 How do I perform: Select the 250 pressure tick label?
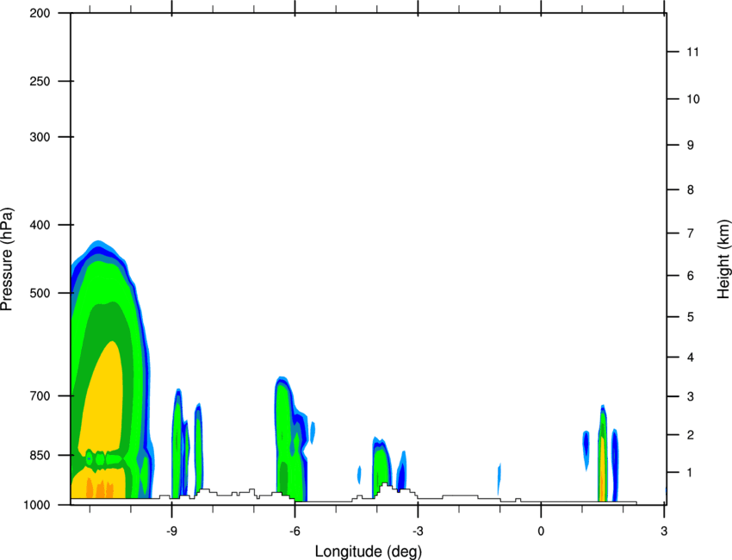[40, 81]
